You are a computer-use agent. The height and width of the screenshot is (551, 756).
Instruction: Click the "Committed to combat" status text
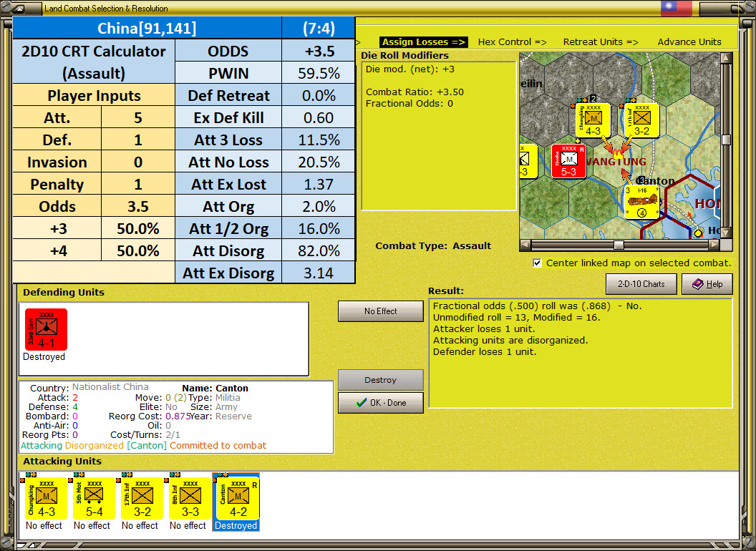coord(218,445)
